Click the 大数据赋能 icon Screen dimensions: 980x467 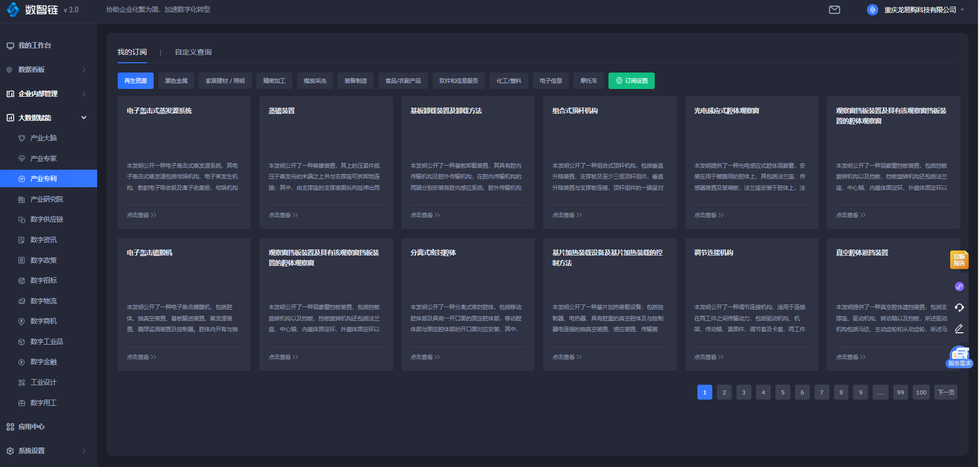(x=10, y=118)
